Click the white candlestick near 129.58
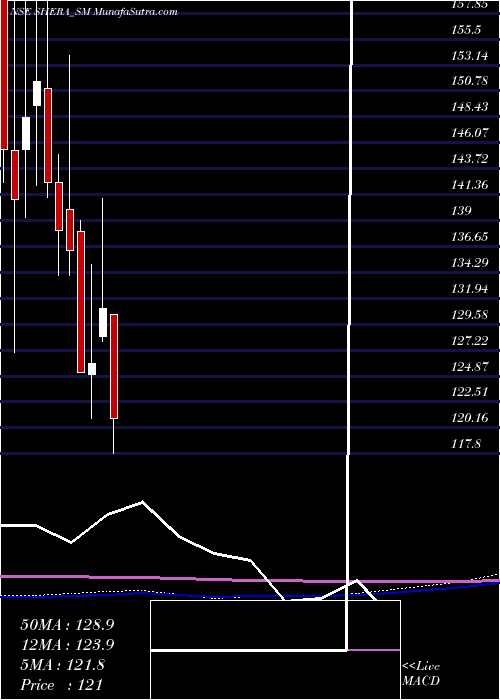Screen dimensions: 500x700 coord(103,322)
